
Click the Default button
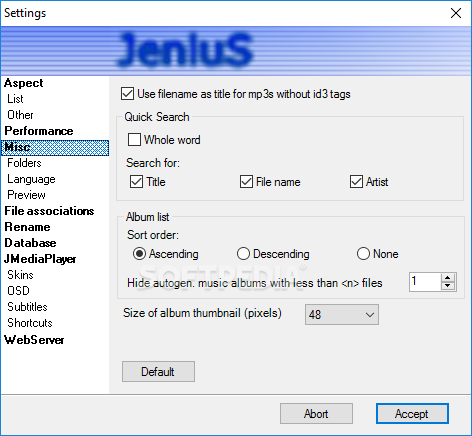[x=158, y=371]
